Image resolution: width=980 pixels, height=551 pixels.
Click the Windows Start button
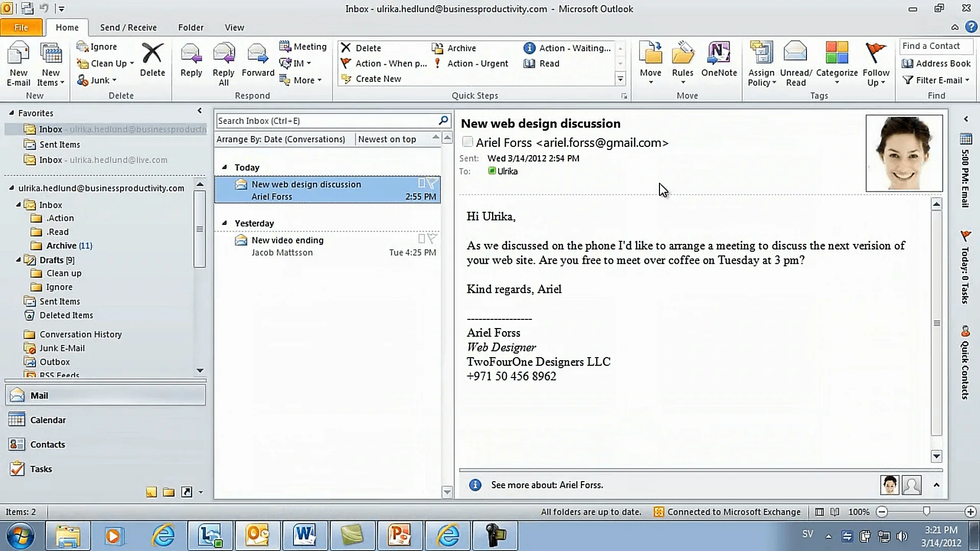[x=20, y=536]
